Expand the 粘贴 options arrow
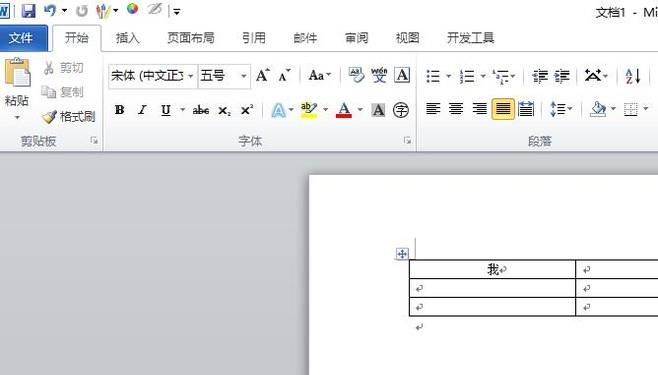The height and width of the screenshot is (375, 658). coord(17,117)
